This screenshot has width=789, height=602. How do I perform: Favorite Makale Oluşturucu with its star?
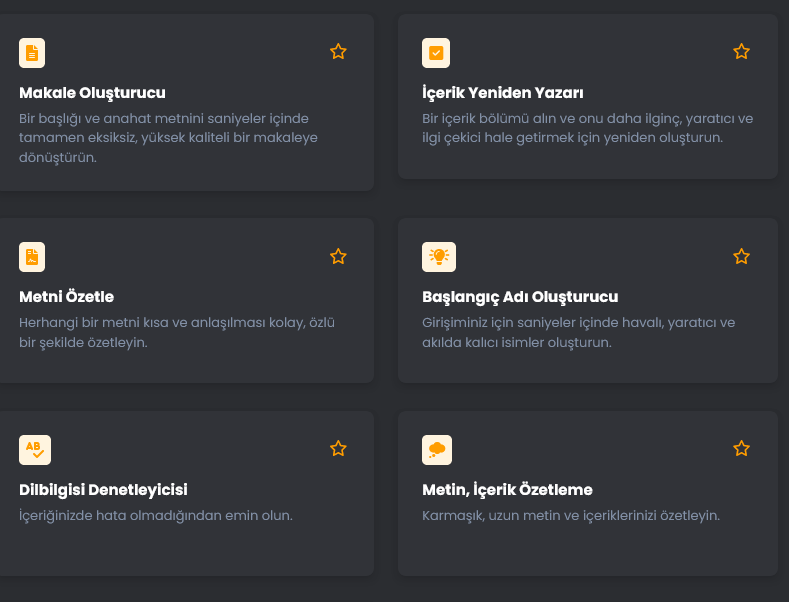pyautogui.click(x=338, y=51)
